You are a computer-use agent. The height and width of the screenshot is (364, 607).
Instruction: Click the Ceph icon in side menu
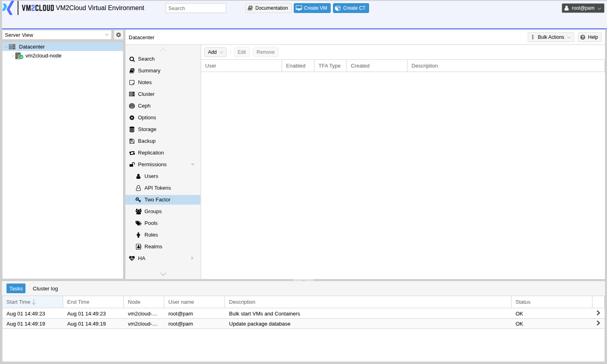click(x=132, y=106)
